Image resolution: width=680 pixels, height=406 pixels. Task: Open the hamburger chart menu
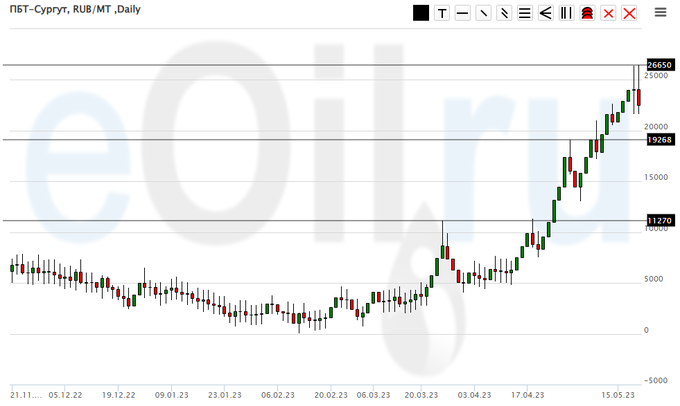pyautogui.click(x=661, y=13)
